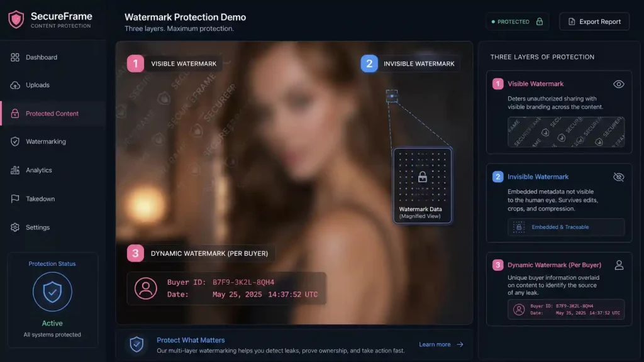Viewport: 644px width, 362px height.
Task: Click buyer avatar in Dynamic Watermark card preview
Action: point(519,309)
